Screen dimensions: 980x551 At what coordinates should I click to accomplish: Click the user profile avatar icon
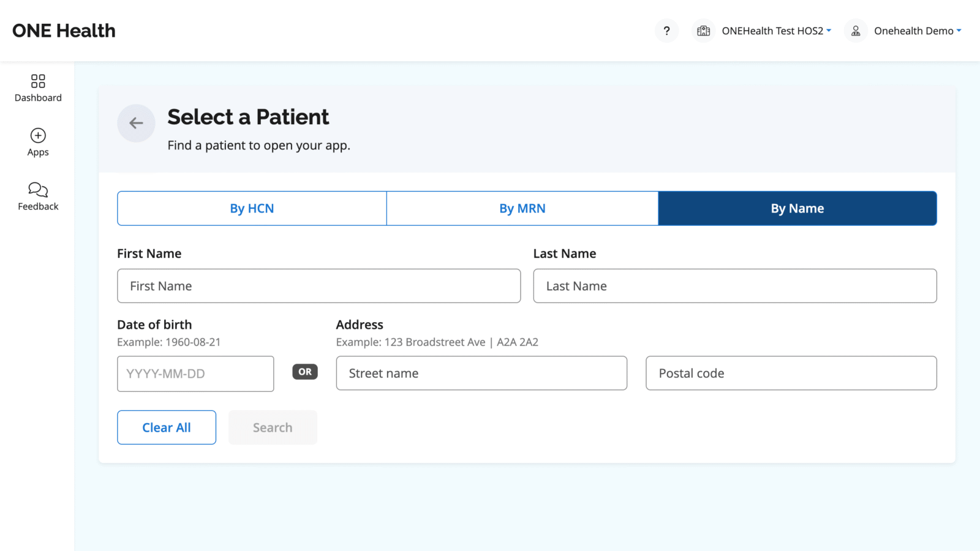[x=856, y=31]
